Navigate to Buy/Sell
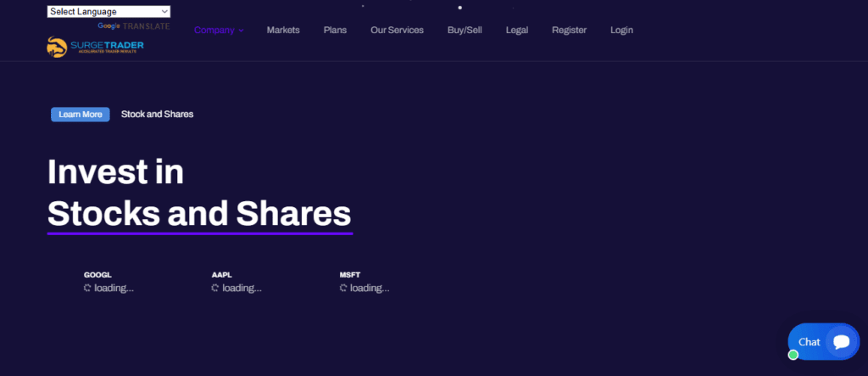 pyautogui.click(x=465, y=30)
